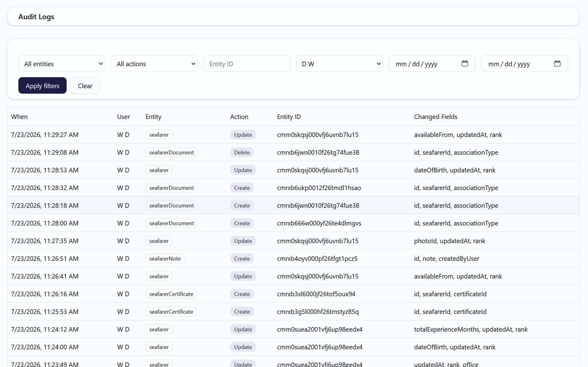Image resolution: width=588 pixels, height=367 pixels.
Task: Open the All actions dropdown
Action: [x=154, y=63]
